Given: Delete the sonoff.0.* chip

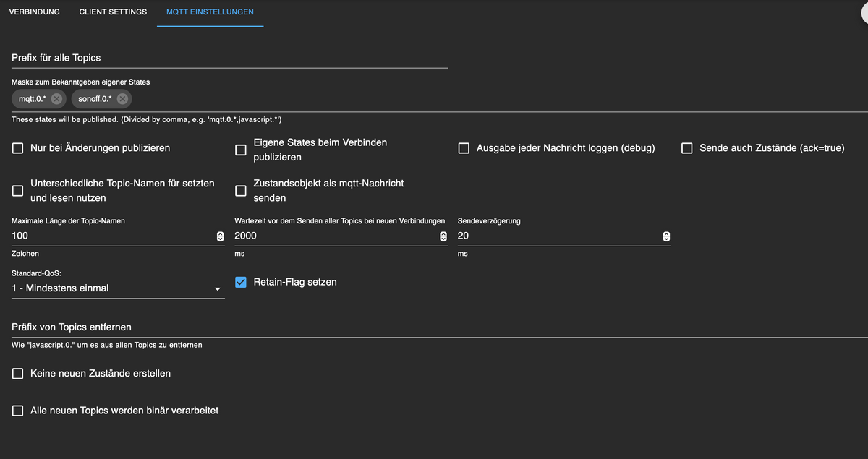Looking at the screenshot, I should [123, 99].
